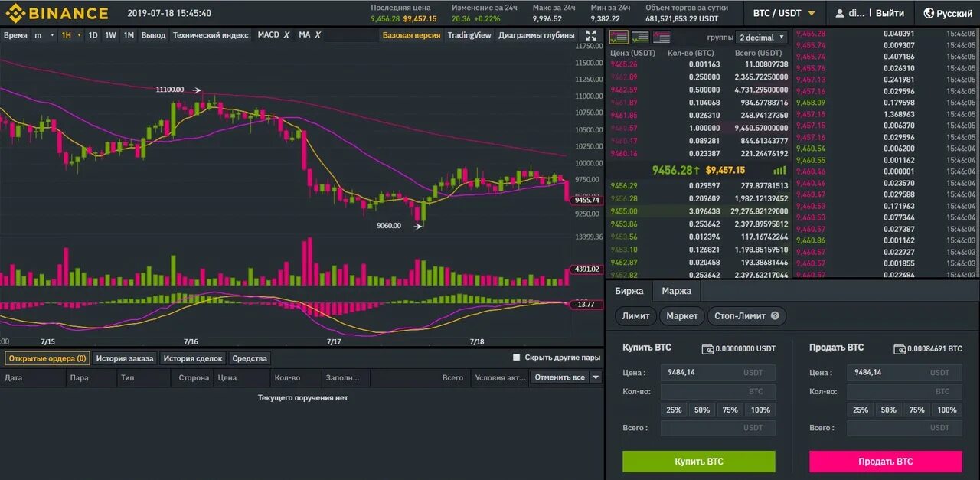Select the 1M chart interval
This screenshot has height=480, width=980.
click(129, 35)
